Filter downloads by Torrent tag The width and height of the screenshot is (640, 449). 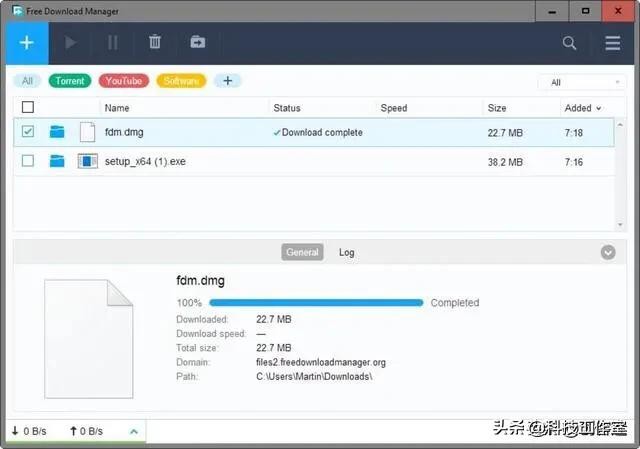coord(70,81)
